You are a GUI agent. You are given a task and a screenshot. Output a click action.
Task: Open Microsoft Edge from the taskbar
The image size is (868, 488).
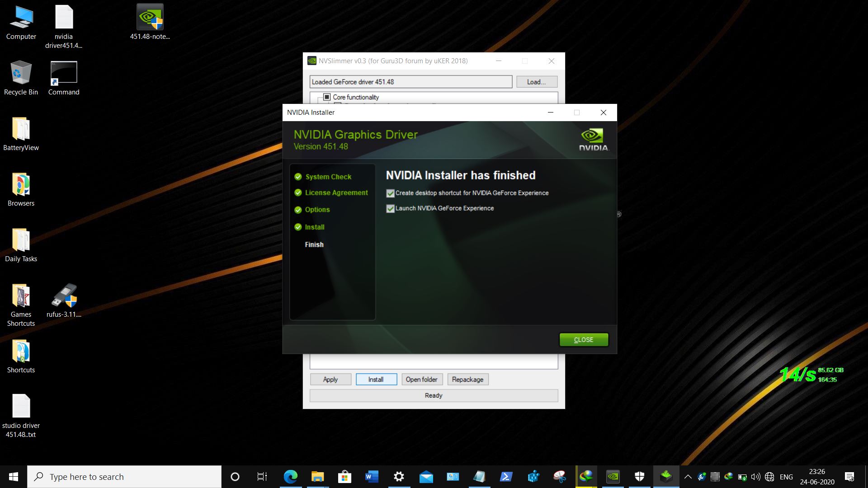tap(290, 477)
